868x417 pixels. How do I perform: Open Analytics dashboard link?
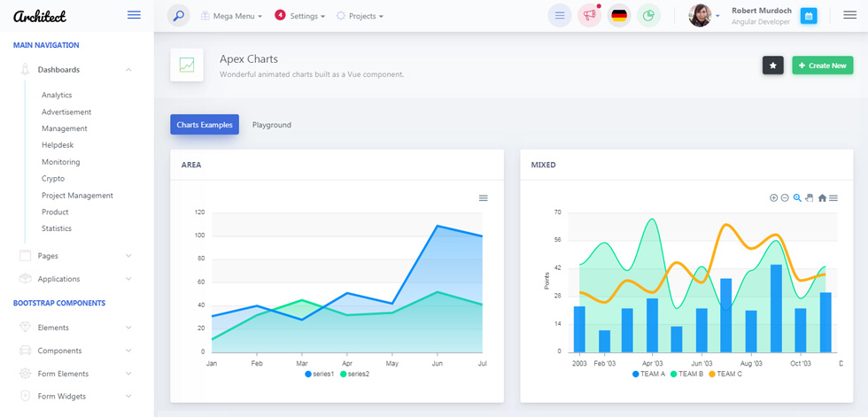pos(57,95)
